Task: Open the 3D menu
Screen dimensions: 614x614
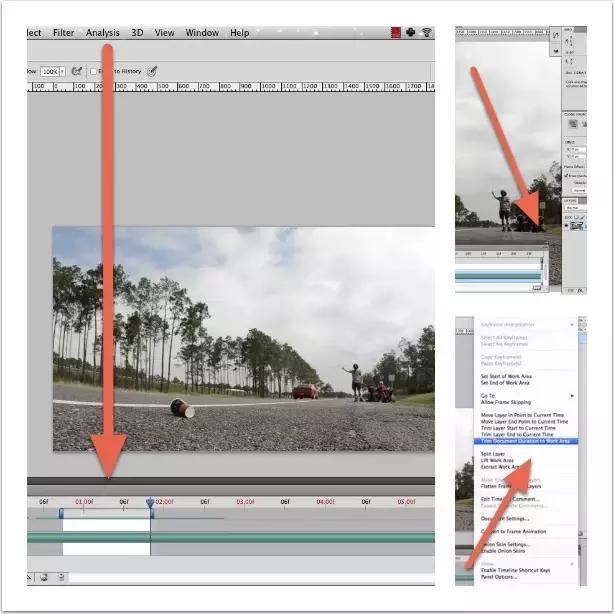Action: (137, 33)
